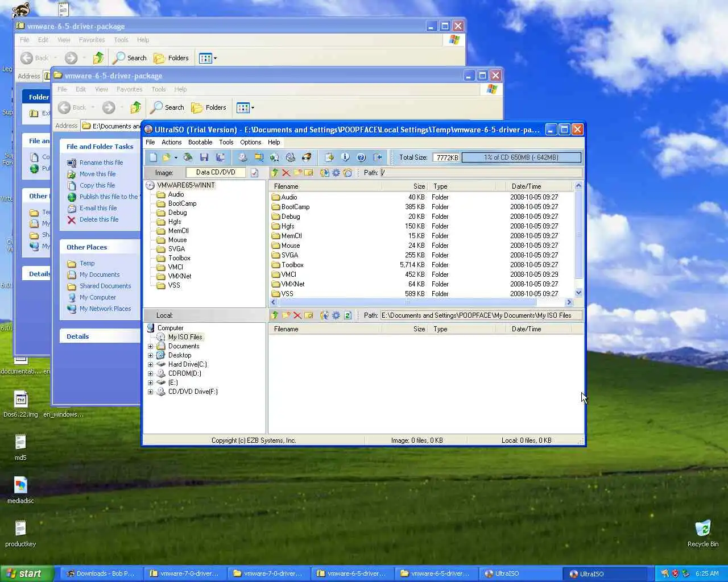Select the BootCamp folder in the image tree
Screen dimensions: 728x582
(x=182, y=203)
